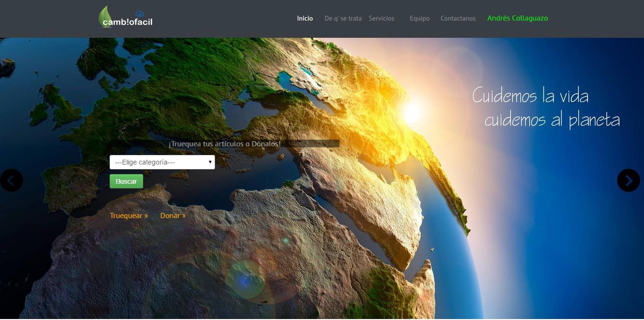The height and width of the screenshot is (320, 644).
Task: Navigate to De q' se trata
Action: point(343,18)
